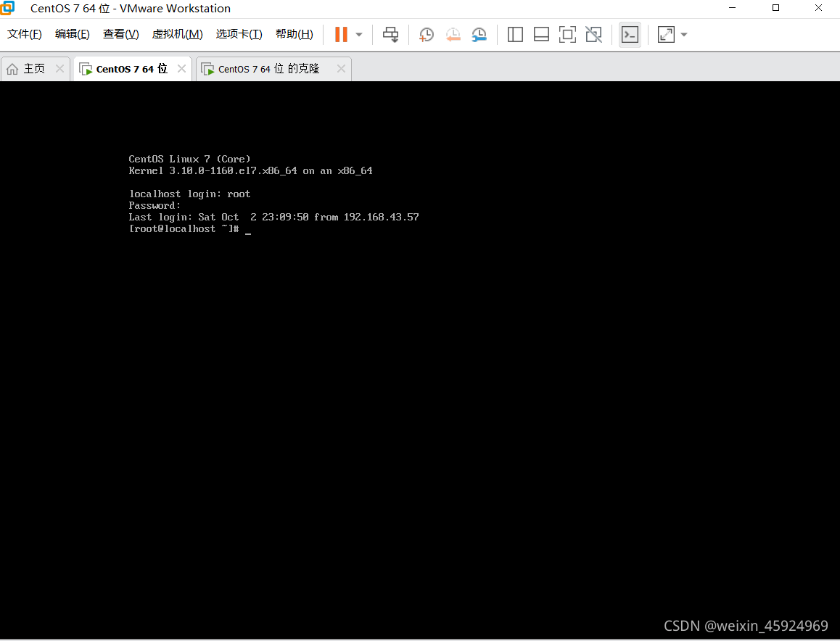Click the VMware Workstation title bar logo

7,8
